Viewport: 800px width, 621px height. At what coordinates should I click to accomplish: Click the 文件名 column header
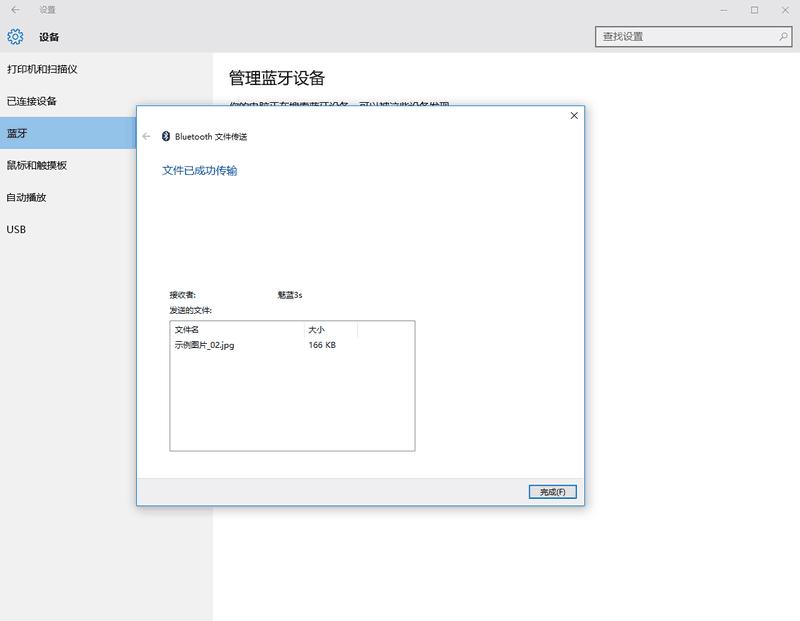pyautogui.click(x=189, y=331)
